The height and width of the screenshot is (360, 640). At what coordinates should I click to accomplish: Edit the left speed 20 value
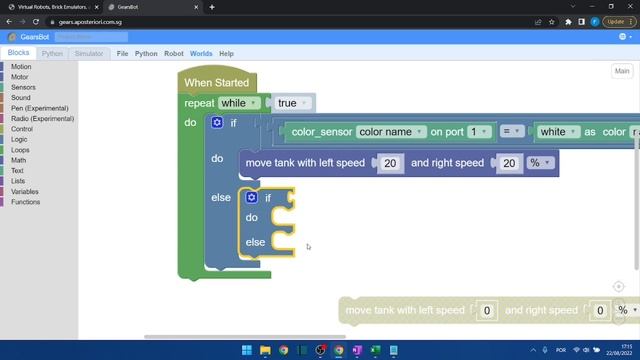coord(390,163)
